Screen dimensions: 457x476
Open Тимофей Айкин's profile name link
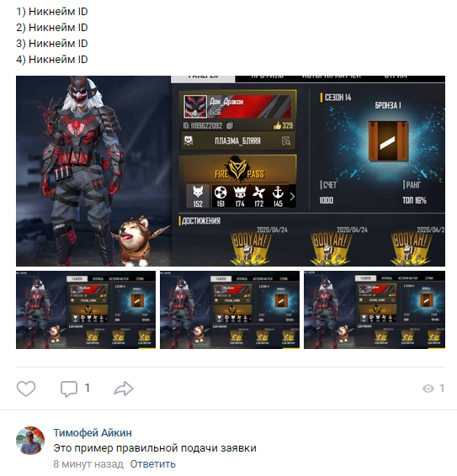click(x=93, y=432)
